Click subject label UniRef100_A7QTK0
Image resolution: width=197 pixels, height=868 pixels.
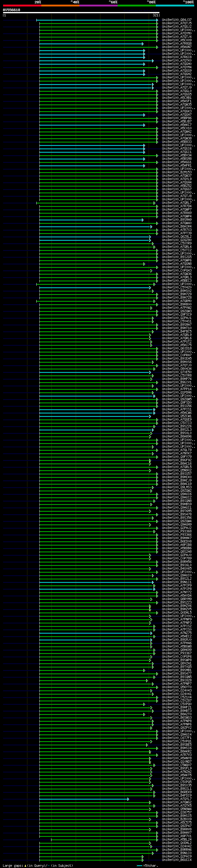tap(177, 61)
